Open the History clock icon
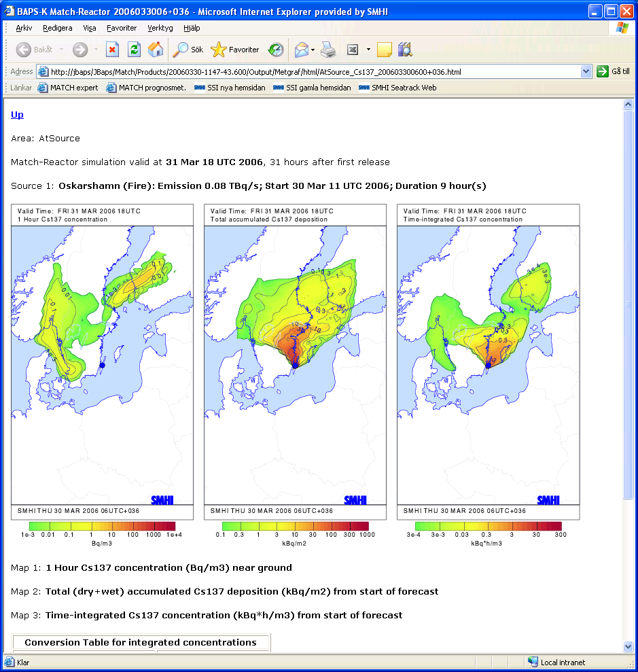This screenshot has width=638, height=672. click(276, 50)
